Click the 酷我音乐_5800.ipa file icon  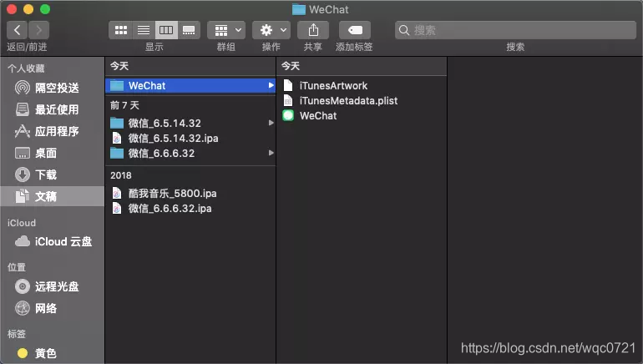point(117,193)
